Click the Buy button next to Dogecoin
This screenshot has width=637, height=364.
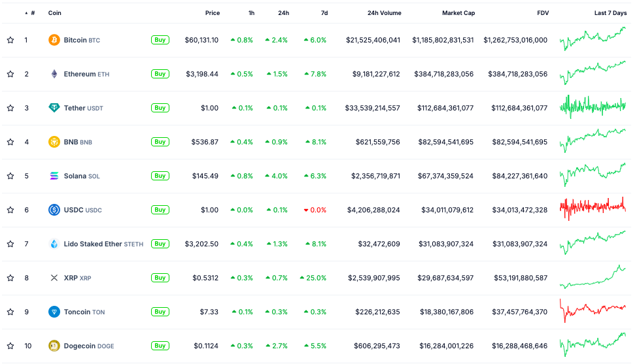pyautogui.click(x=160, y=346)
